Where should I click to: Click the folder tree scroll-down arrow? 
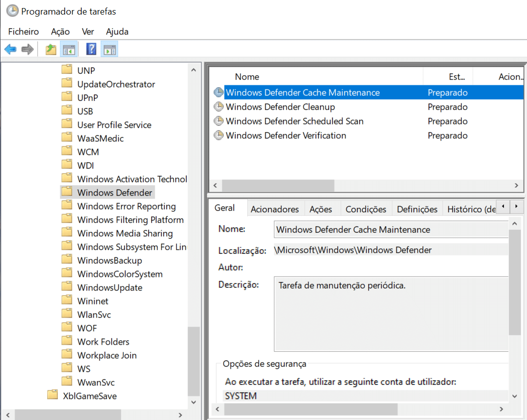point(193,402)
